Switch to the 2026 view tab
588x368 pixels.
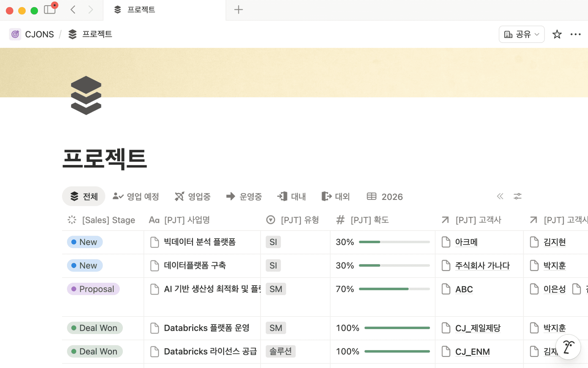click(385, 196)
